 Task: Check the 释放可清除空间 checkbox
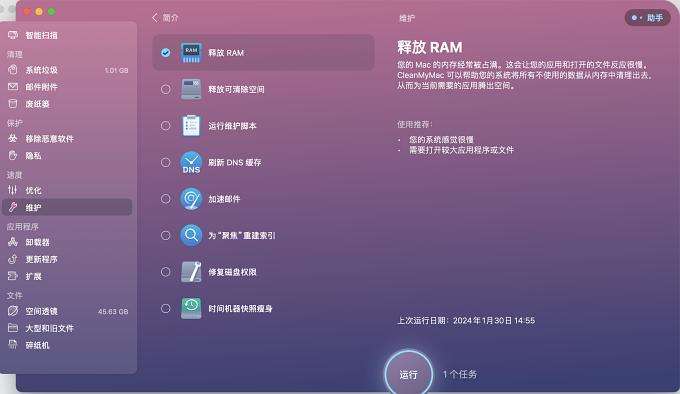click(166, 89)
